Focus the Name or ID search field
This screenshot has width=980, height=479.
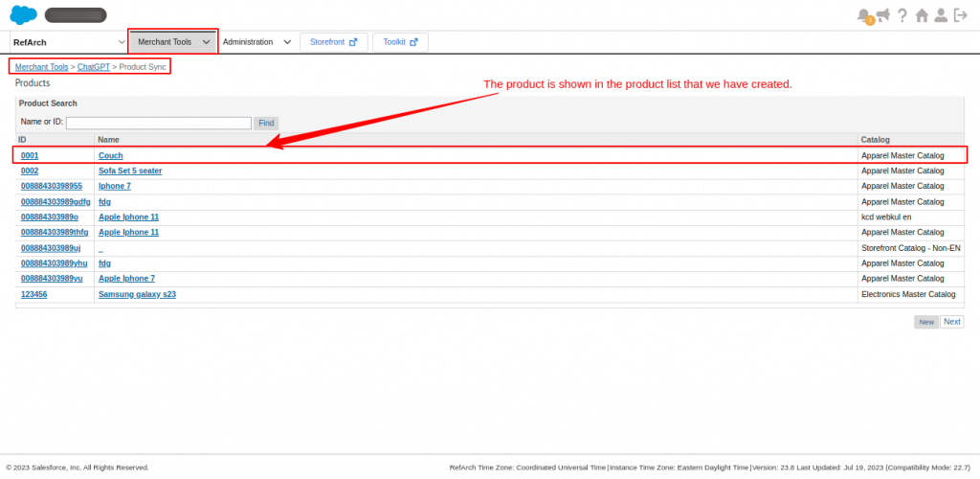(x=158, y=123)
